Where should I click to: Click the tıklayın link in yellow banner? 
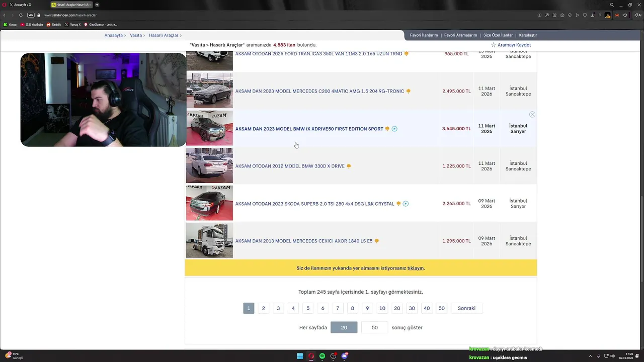point(415,268)
